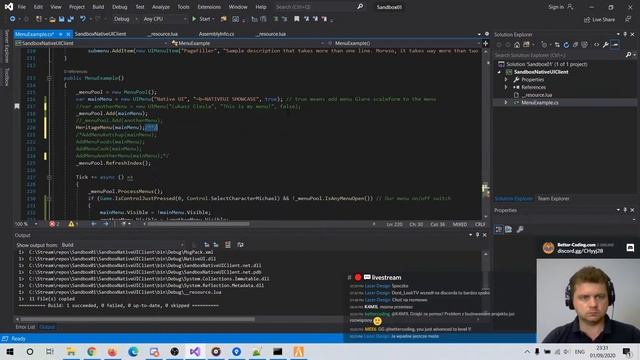The width and height of the screenshot is (640, 360).
Task: Click the Home icon in Solution Explorer
Action: [517, 45]
